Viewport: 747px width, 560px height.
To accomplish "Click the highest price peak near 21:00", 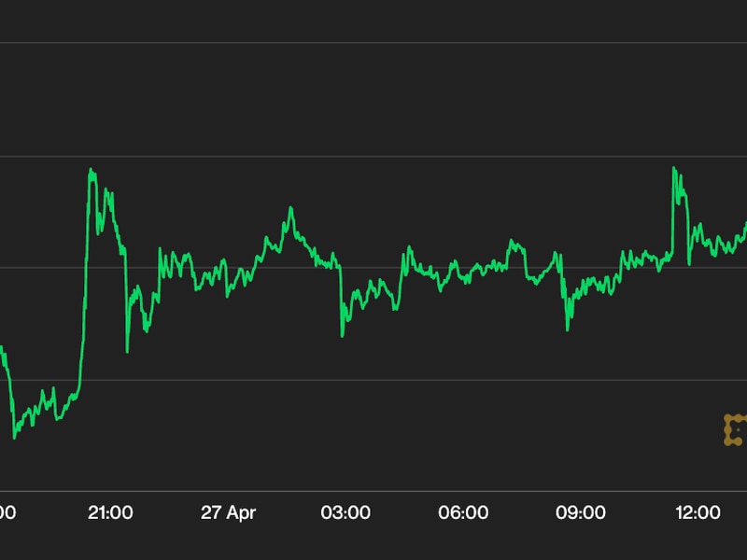I will 91,170.
